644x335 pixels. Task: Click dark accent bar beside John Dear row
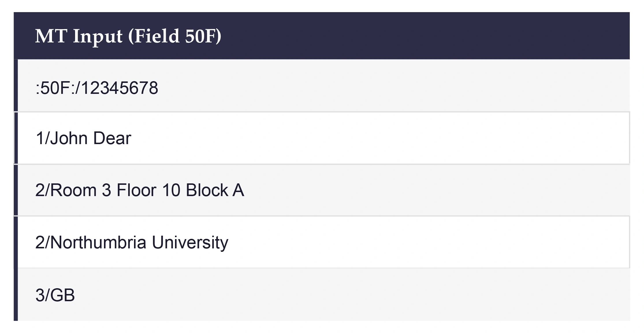(16, 138)
